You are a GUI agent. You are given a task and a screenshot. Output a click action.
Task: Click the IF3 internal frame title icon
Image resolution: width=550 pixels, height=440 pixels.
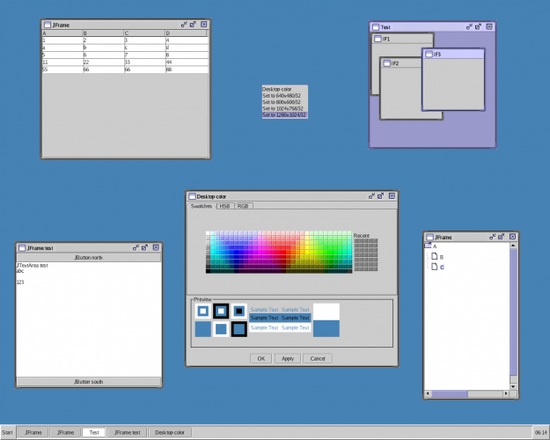[x=429, y=54]
